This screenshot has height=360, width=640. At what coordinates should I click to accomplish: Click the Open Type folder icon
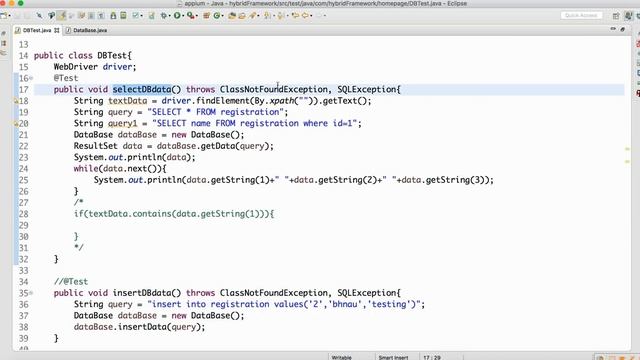tap(232, 16)
